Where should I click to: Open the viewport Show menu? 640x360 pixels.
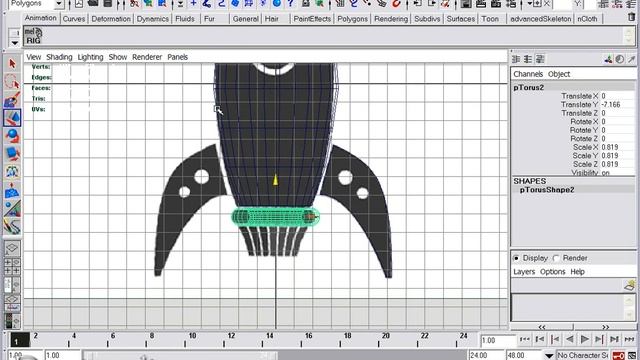pyautogui.click(x=118, y=57)
